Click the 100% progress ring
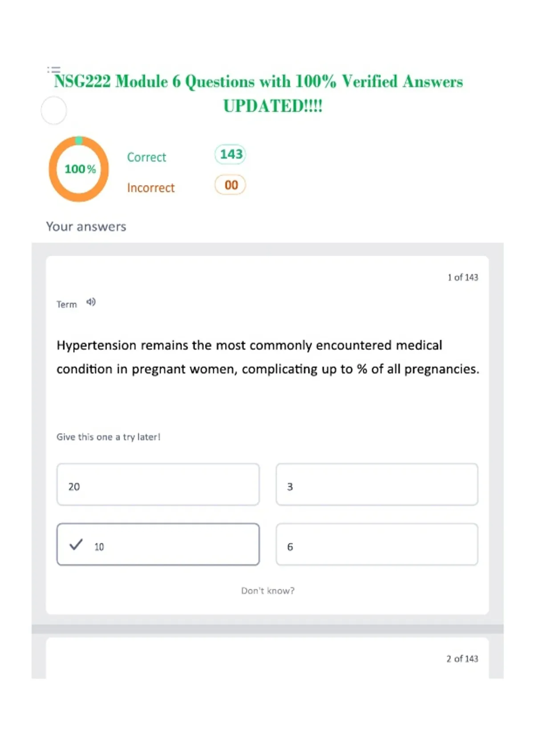Image resolution: width=534 pixels, height=756 pixels. click(79, 169)
